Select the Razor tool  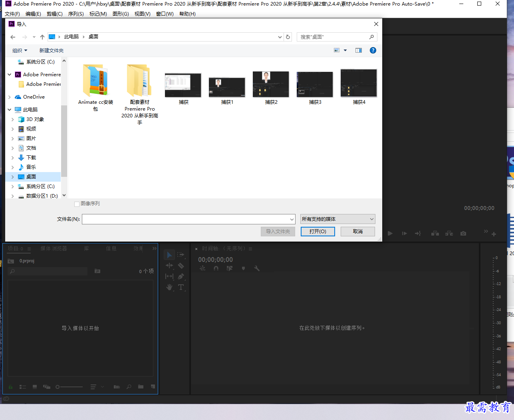click(181, 265)
